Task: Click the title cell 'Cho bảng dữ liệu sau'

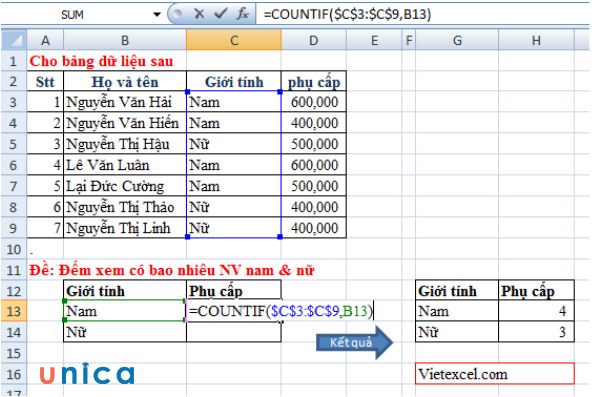Action: pyautogui.click(x=101, y=61)
